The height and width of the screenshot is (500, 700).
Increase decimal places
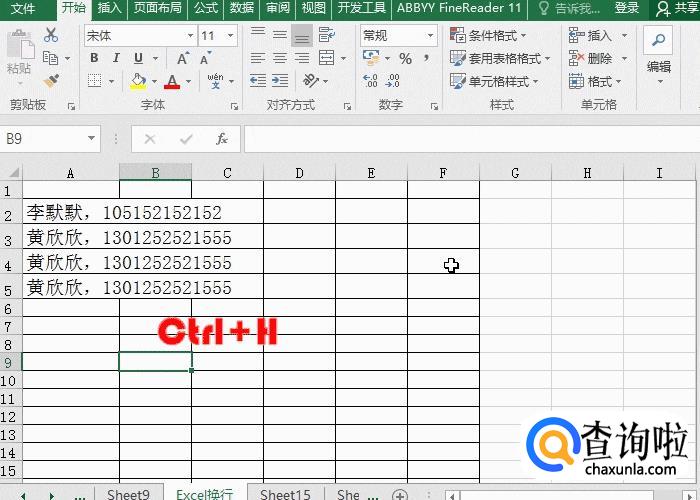coord(371,81)
